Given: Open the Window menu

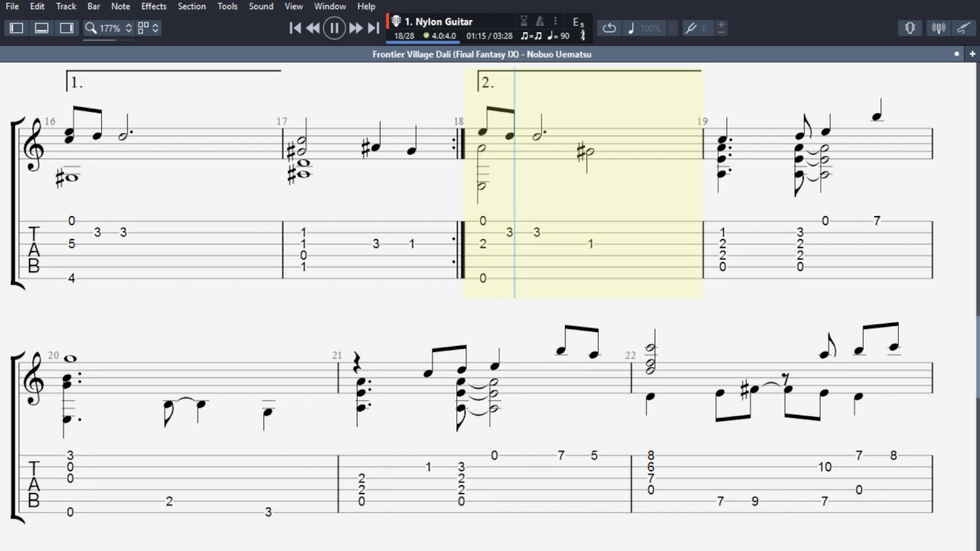Looking at the screenshot, I should pos(330,6).
